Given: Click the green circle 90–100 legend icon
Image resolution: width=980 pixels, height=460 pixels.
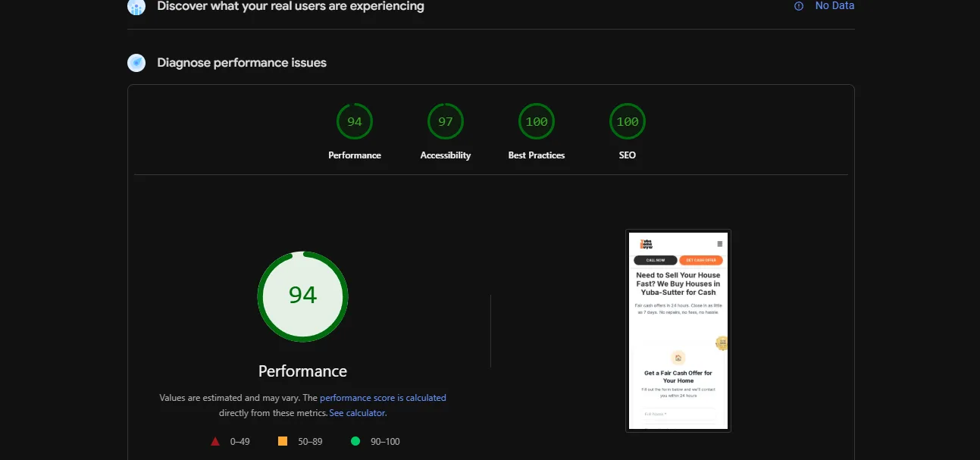Looking at the screenshot, I should (355, 441).
